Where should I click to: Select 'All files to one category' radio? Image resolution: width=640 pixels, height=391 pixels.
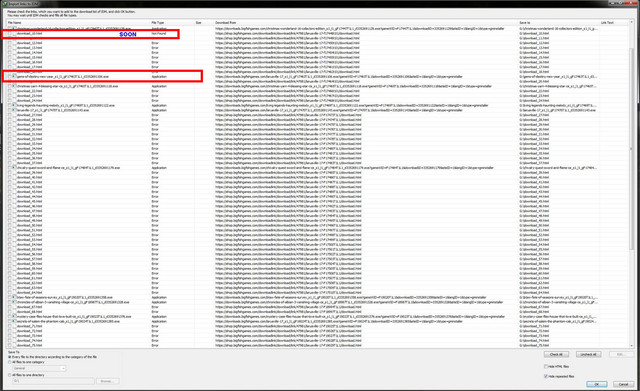10,362
